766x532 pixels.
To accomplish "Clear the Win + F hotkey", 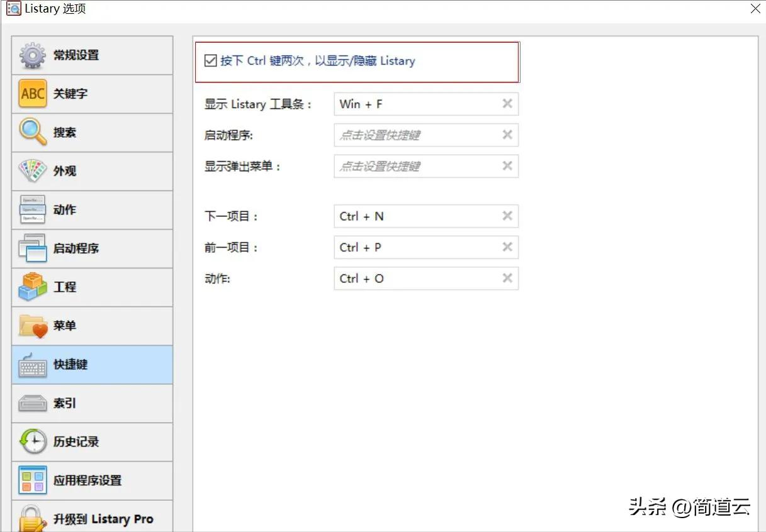I will (507, 104).
